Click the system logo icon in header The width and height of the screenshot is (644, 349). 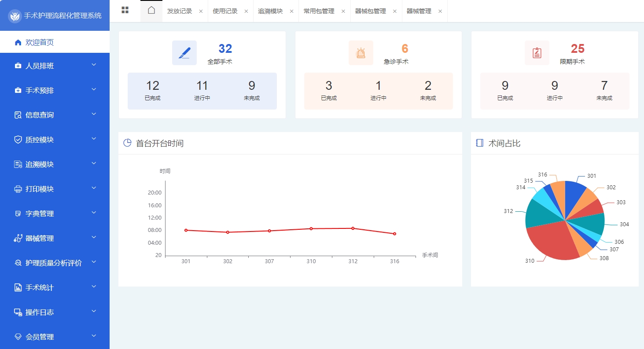point(15,16)
